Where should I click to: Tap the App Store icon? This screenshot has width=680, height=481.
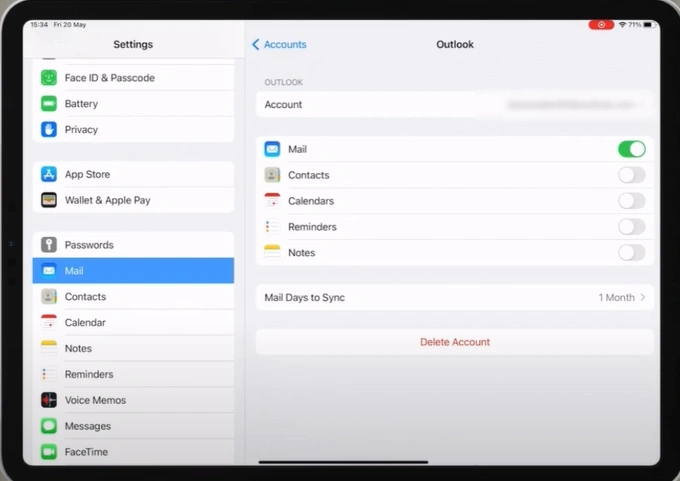click(49, 174)
